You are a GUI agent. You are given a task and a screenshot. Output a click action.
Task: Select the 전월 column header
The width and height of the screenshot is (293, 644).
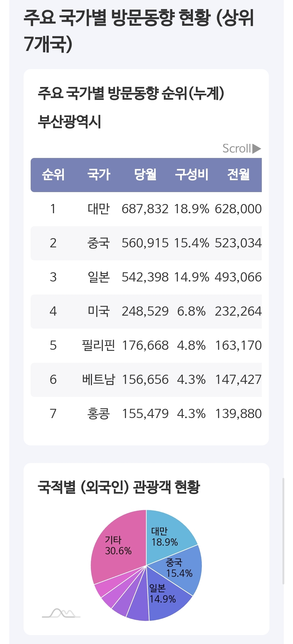(238, 175)
